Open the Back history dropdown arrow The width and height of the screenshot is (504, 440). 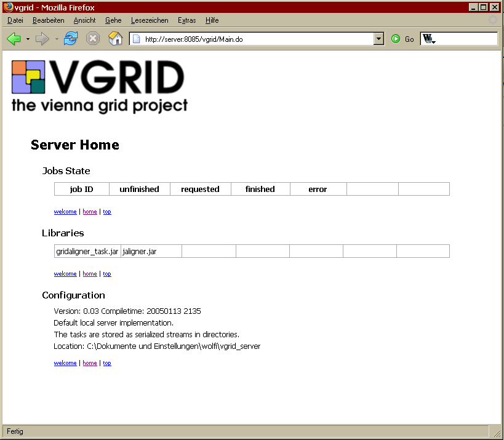(x=28, y=39)
